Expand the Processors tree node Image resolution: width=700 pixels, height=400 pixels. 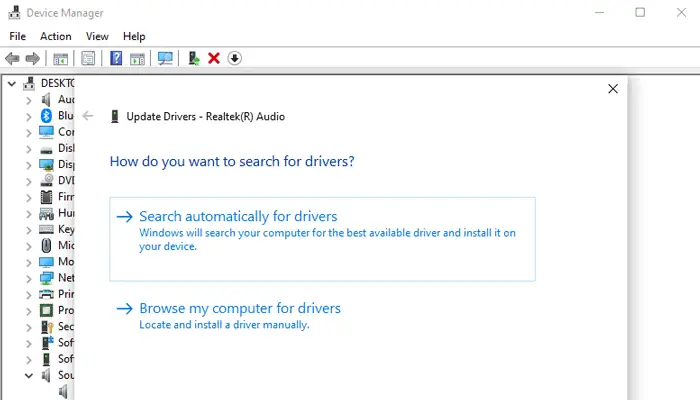click(29, 311)
